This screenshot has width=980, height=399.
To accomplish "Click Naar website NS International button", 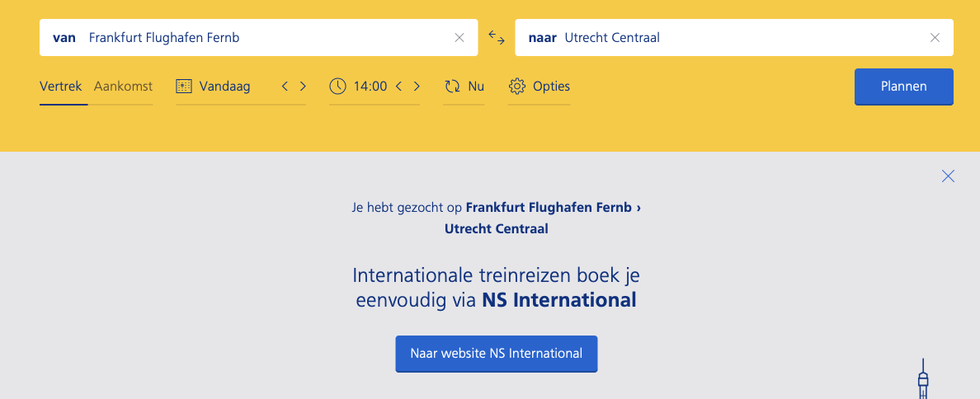I will coord(496,353).
